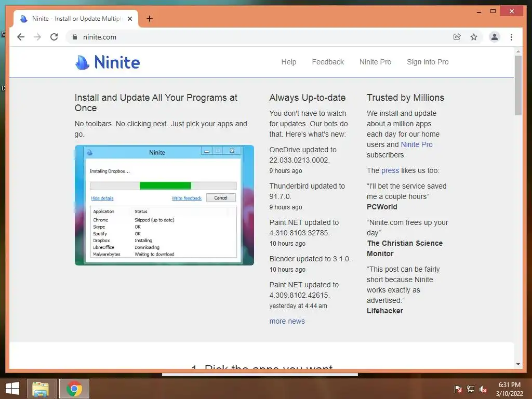Open a new tab with the plus button
The height and width of the screenshot is (399, 532).
tap(149, 19)
